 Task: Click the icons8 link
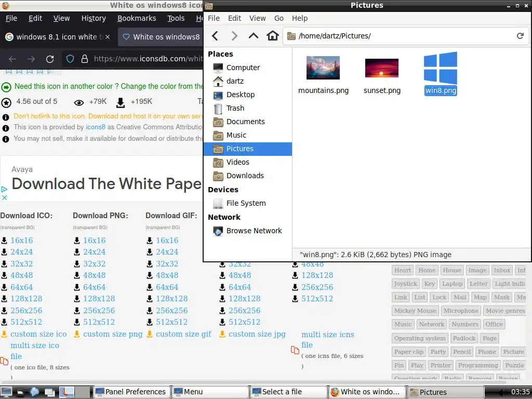96,127
